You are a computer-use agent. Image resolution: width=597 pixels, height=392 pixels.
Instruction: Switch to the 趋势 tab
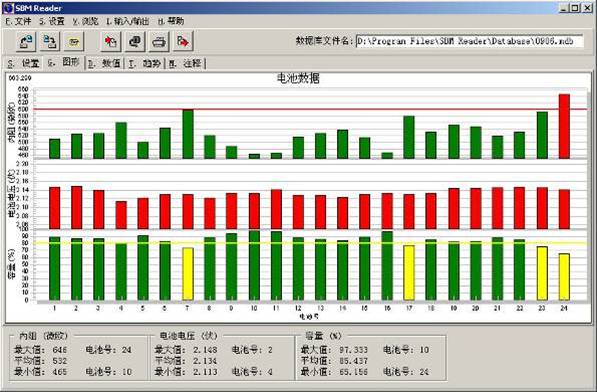145,64
